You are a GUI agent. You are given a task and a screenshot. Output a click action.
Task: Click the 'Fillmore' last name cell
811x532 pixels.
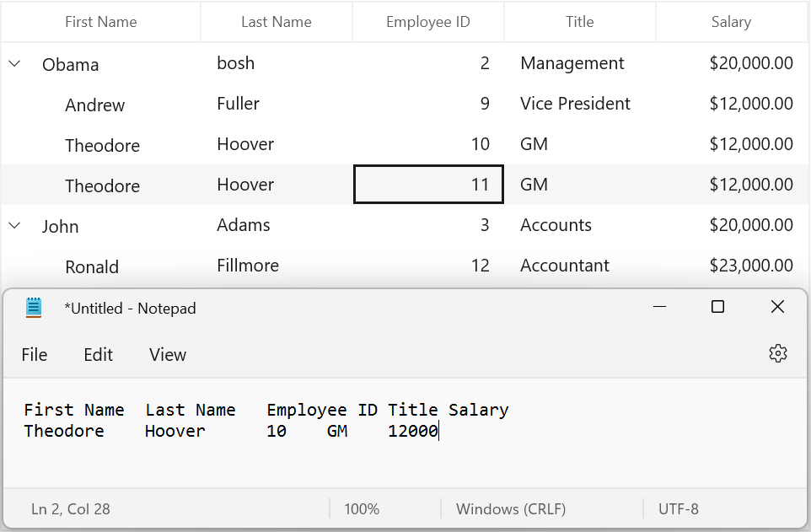pos(277,266)
